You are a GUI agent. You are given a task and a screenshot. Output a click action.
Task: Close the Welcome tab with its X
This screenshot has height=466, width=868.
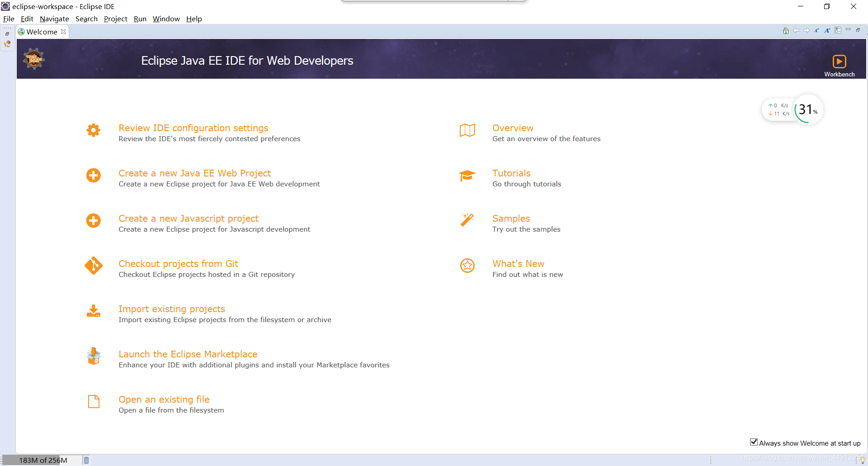(x=63, y=32)
